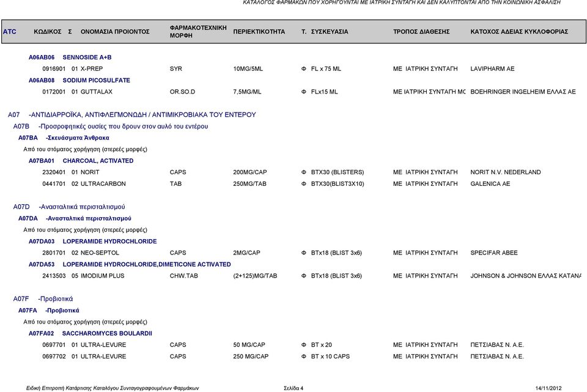Select the A06AB06 SENNOSIDE A+B heading
587x392 pixels.
[x=70, y=57]
